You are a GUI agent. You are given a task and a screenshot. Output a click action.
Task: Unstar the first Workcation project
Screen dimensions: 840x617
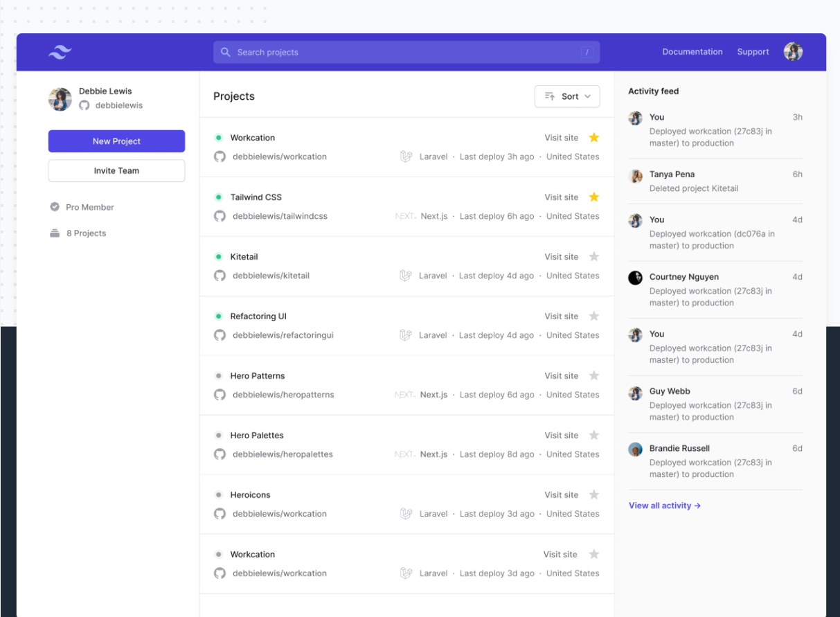(x=593, y=138)
